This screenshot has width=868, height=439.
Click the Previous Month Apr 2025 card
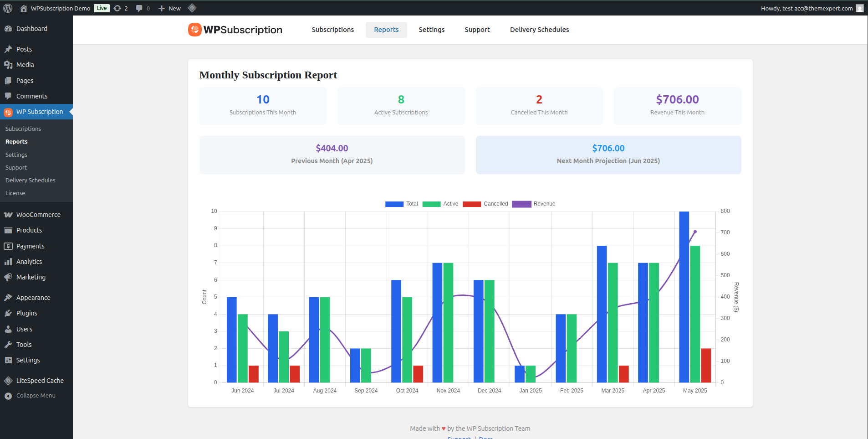(x=332, y=155)
